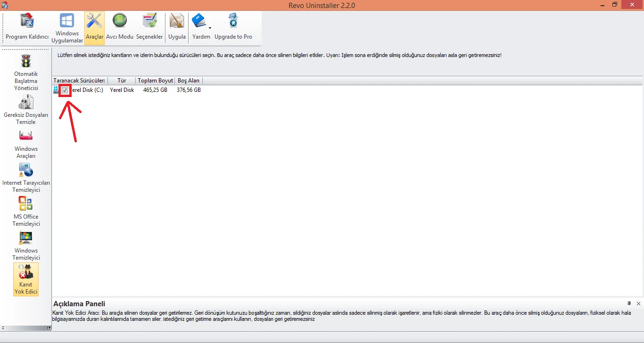Sort by Toplam Boyut column header
This screenshot has width=644, height=343.
tap(155, 81)
